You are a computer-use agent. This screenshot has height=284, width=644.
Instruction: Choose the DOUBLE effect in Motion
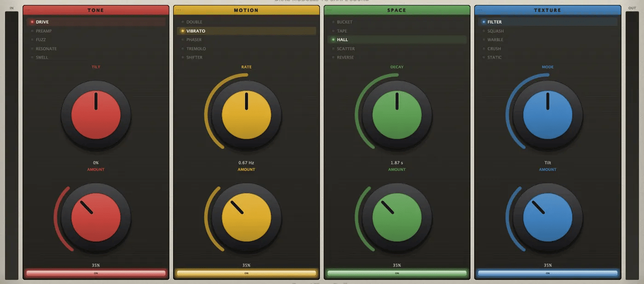247,22
